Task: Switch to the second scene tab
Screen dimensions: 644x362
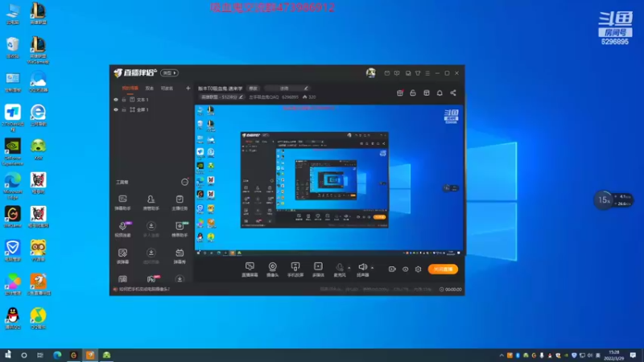Action: click(150, 88)
